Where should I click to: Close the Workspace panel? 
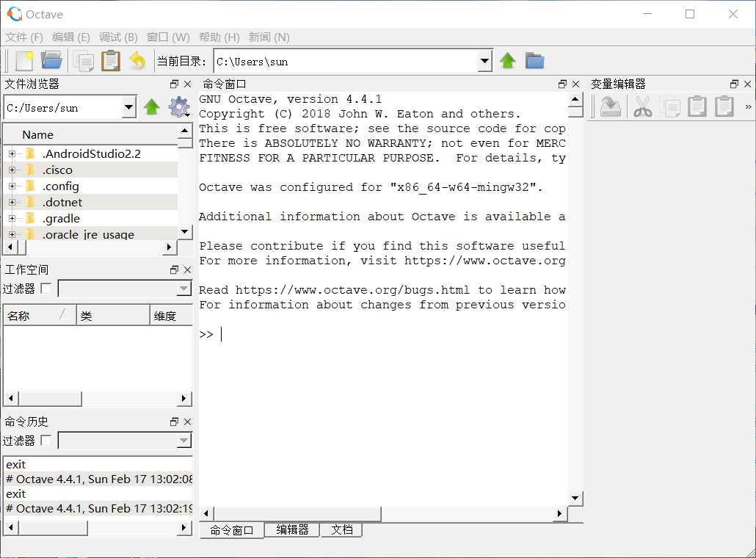tap(188, 269)
